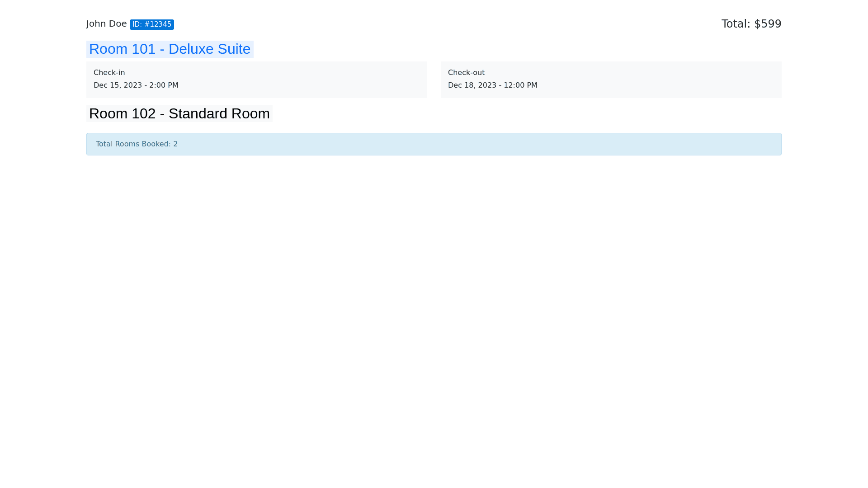
Task: Click the words Deluxe Suite in heading
Action: point(209,49)
